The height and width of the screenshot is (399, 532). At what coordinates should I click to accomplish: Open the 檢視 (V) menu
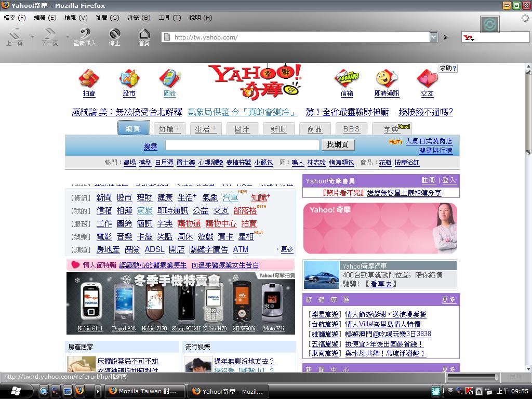coord(76,18)
